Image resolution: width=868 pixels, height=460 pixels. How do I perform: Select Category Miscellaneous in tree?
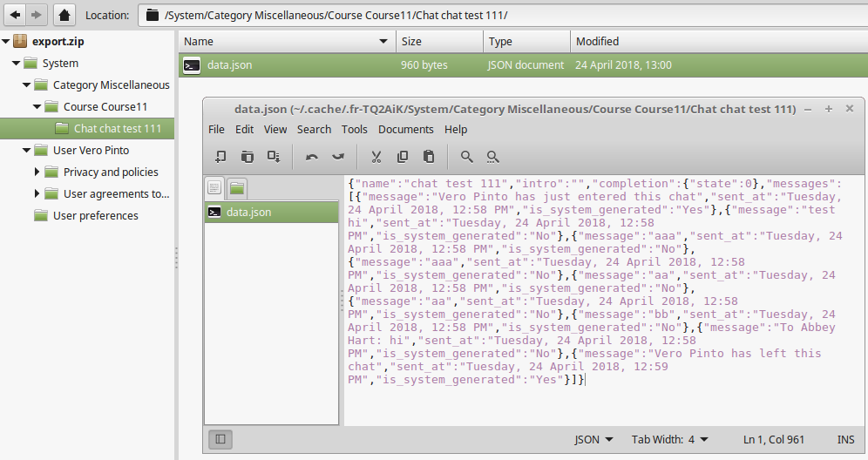tap(112, 85)
